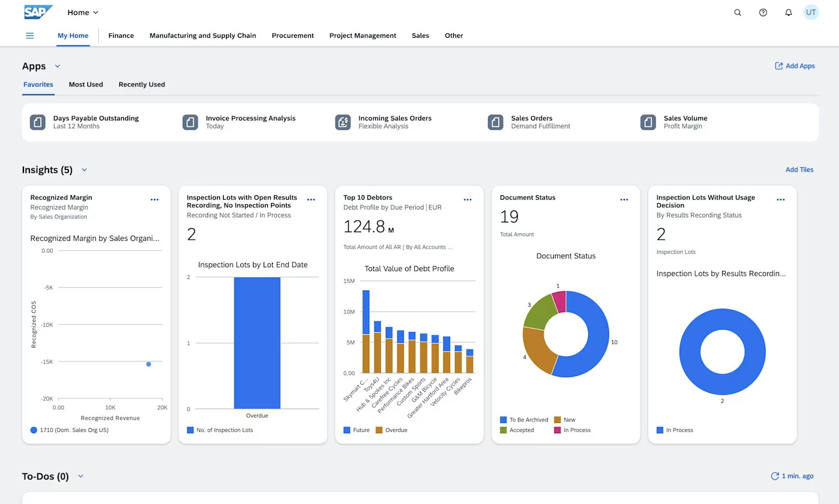839x504 pixels.
Task: Expand the To-Dos section
Action: coord(80,476)
